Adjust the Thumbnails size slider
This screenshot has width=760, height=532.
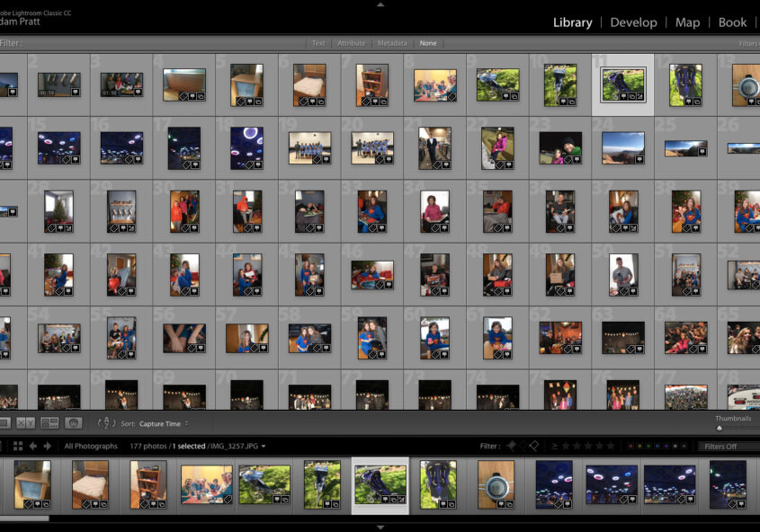pos(720,428)
